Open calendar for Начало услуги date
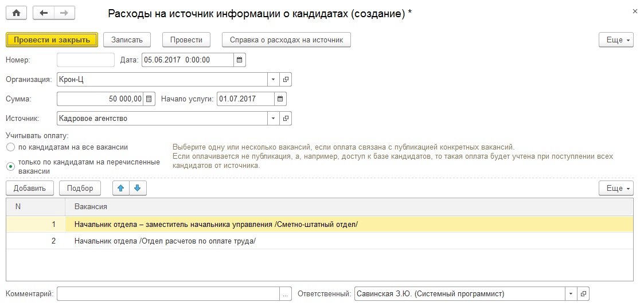Viewport: 644px width, 306px height. coord(280,99)
